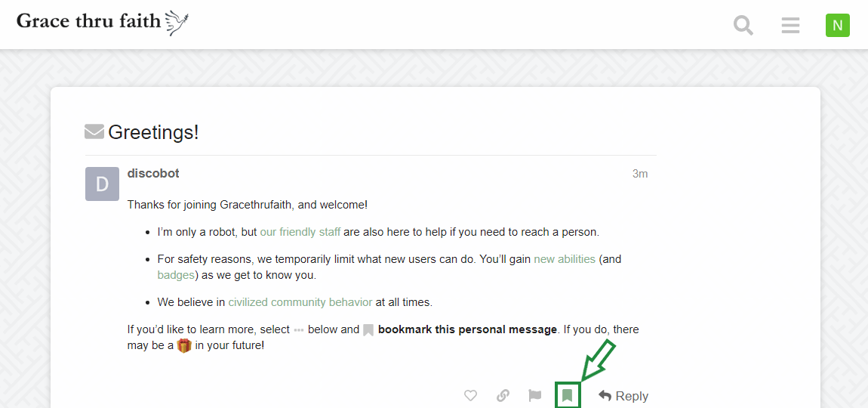The image size is (868, 408).
Task: Open the search magnifier icon
Action: (x=743, y=26)
